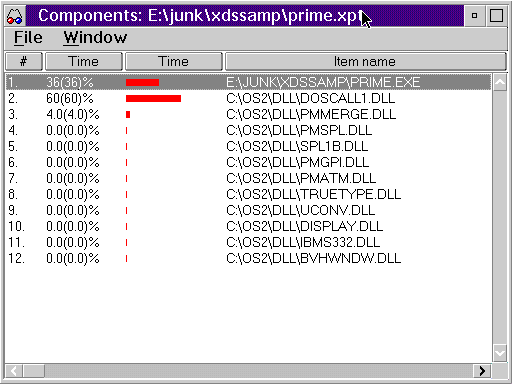This screenshot has height=384, width=512.
Task: Click the vertical scrollbar up arrow
Action: click(500, 82)
